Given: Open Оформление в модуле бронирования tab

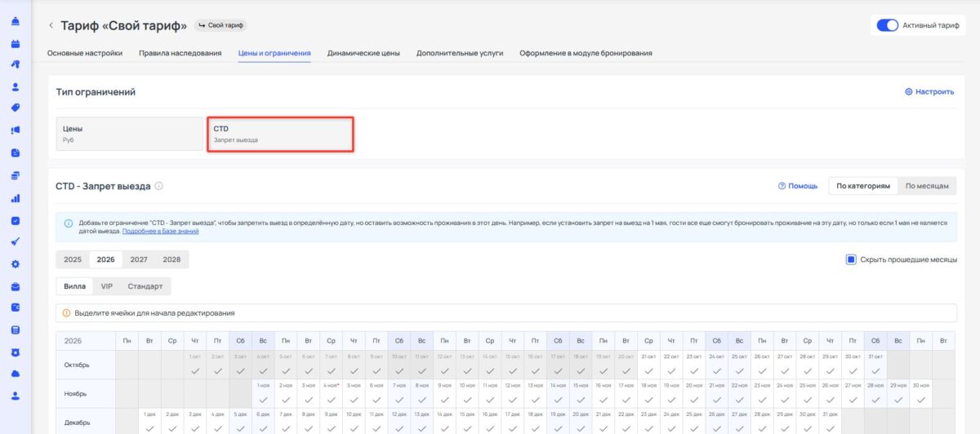Looking at the screenshot, I should click(586, 53).
